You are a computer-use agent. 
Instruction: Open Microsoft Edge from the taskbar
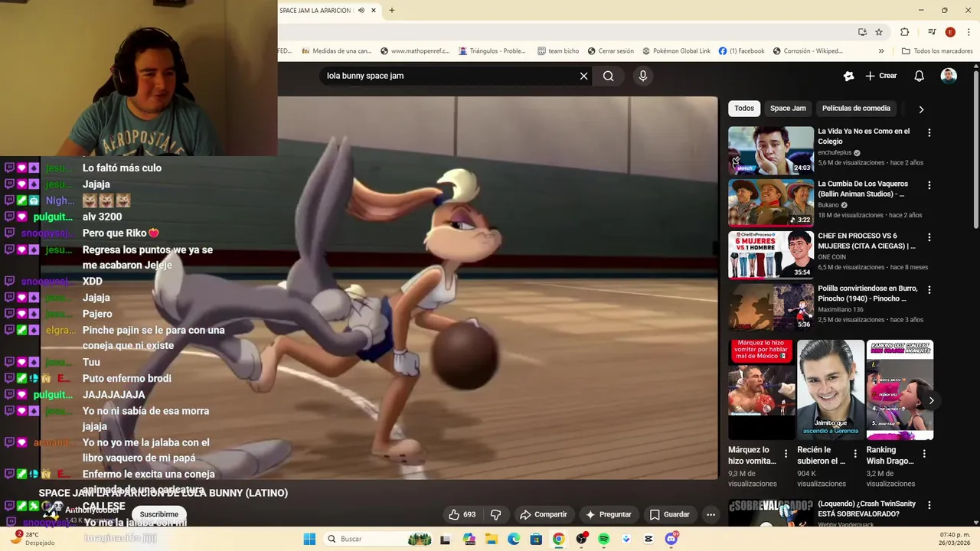click(x=514, y=539)
